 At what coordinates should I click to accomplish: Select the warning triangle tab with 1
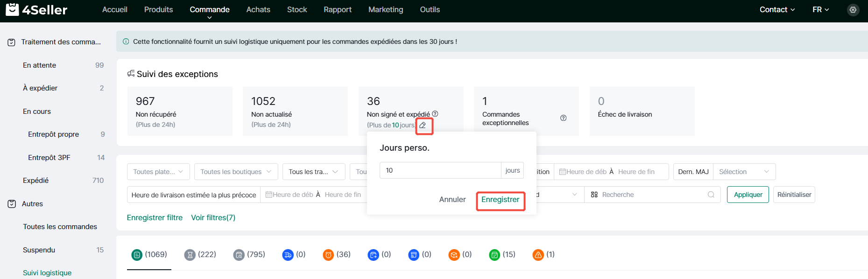[x=544, y=255]
